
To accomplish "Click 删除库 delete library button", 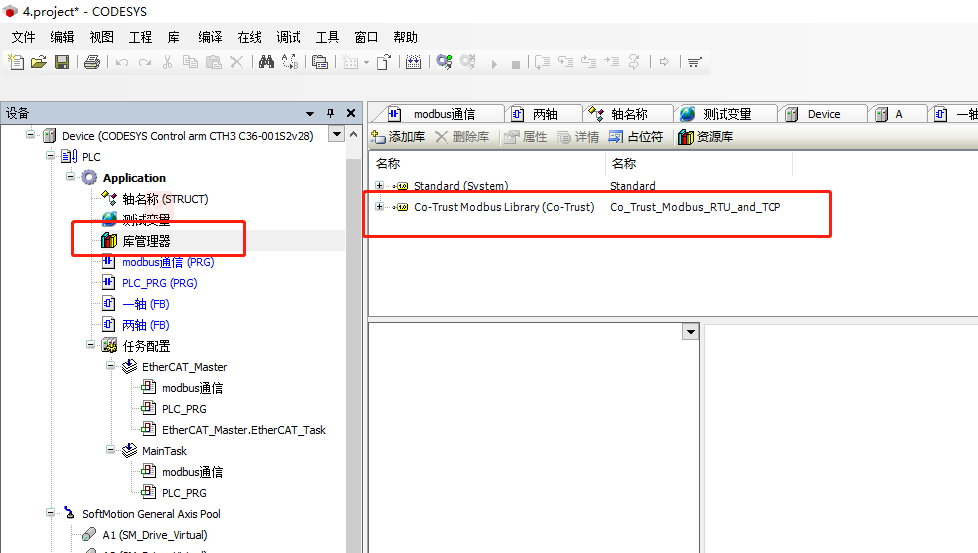I will click(x=462, y=137).
